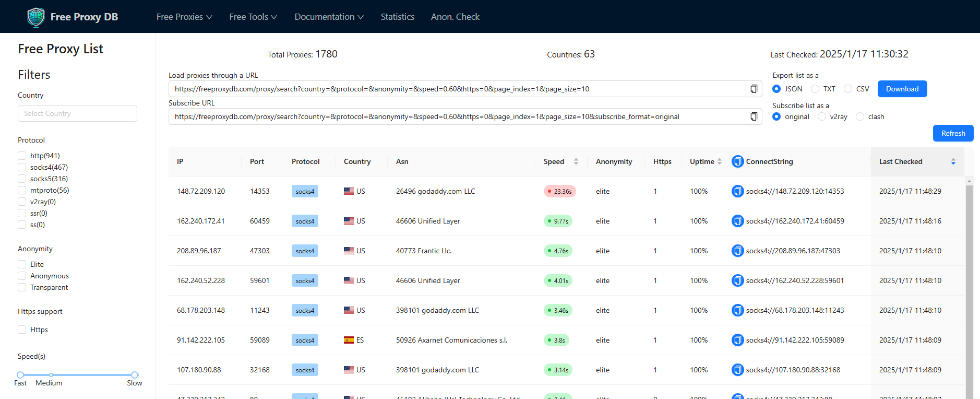Click the ConnectString header copy icon
This screenshot has height=399, width=980.
pos(737,161)
